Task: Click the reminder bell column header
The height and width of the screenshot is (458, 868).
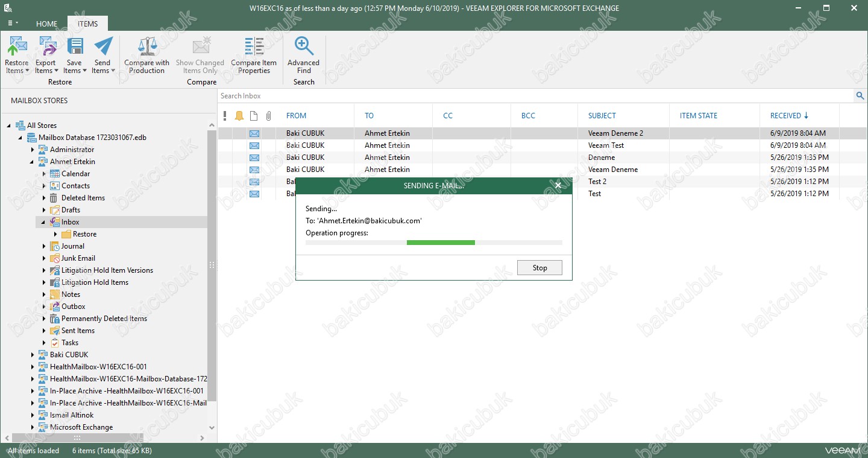Action: (x=239, y=116)
